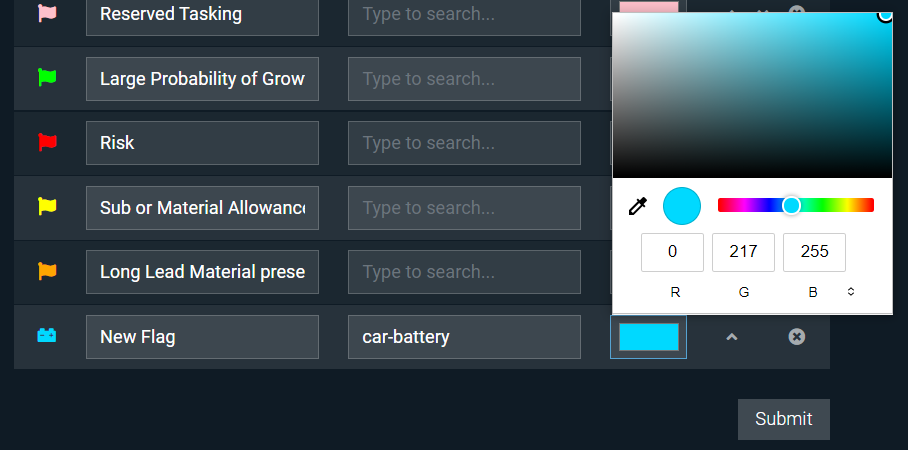Click the pink Reserved Tasking flag icon
This screenshot has height=450, width=908.
[x=47, y=13]
